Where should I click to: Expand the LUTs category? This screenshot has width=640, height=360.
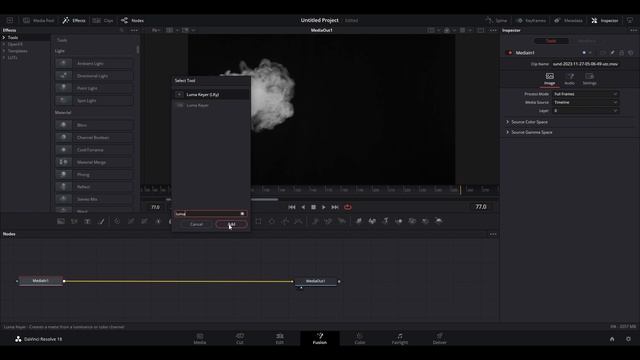point(4,58)
